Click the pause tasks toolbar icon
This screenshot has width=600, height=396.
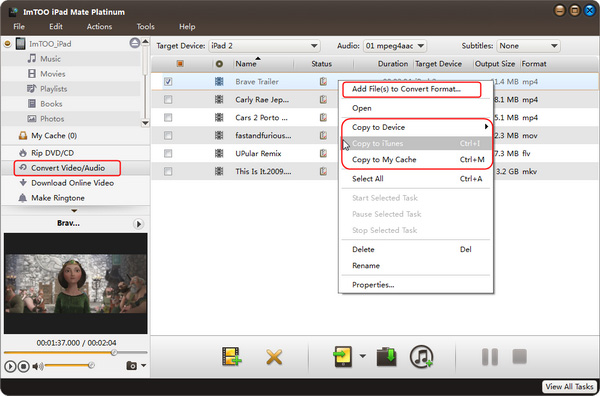(490, 357)
